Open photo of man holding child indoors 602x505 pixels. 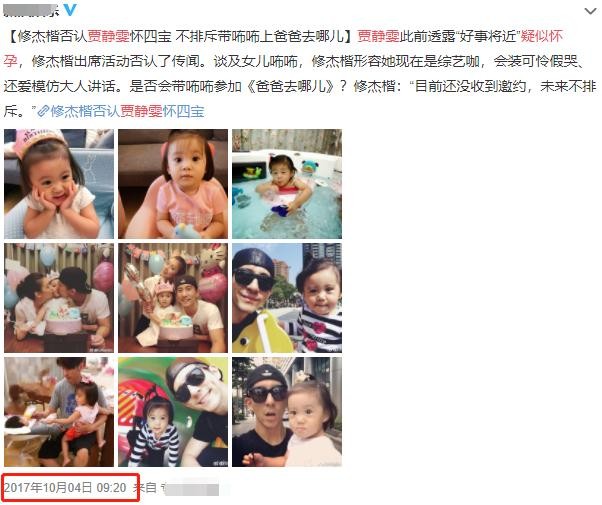59,412
